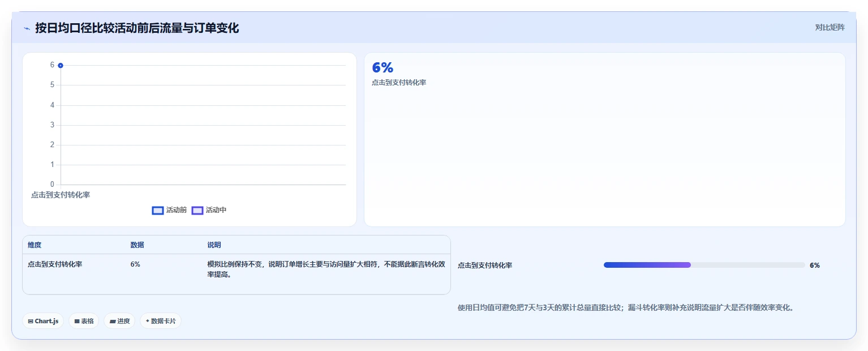Image resolution: width=868 pixels, height=351 pixels.
Task: Select the Chart.js tag chip
Action: click(x=44, y=321)
